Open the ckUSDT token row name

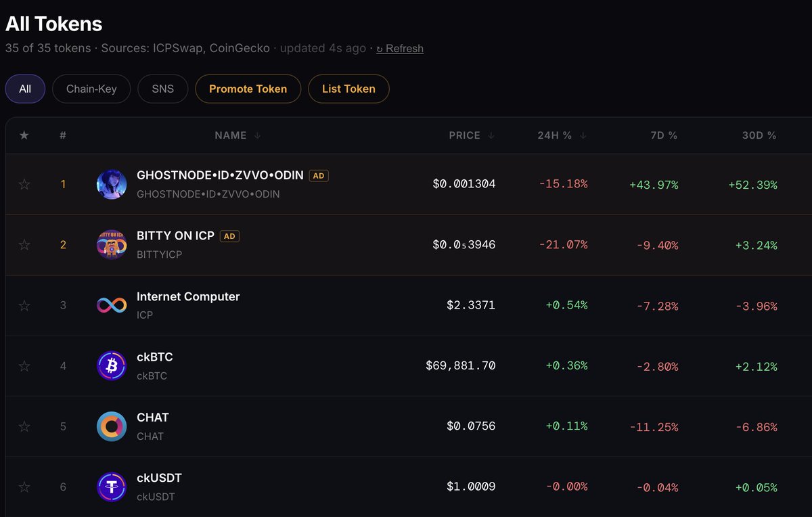click(x=159, y=478)
